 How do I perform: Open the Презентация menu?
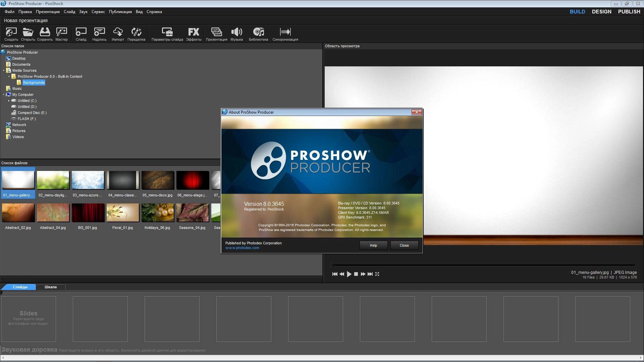(48, 12)
